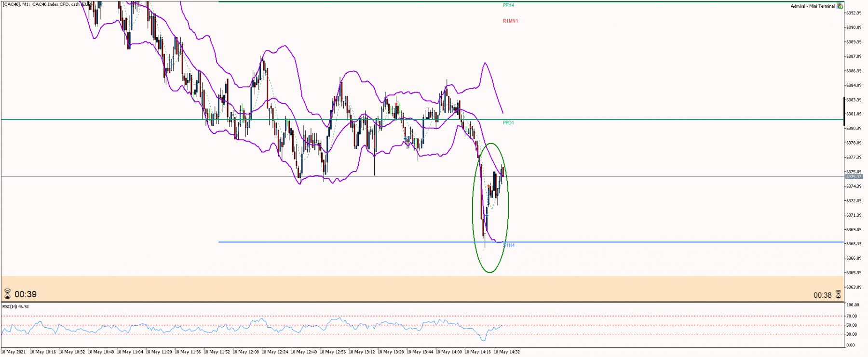Click the Admiral Mini Terminal expert icon
This screenshot has height=357, width=868.
coord(840,6)
